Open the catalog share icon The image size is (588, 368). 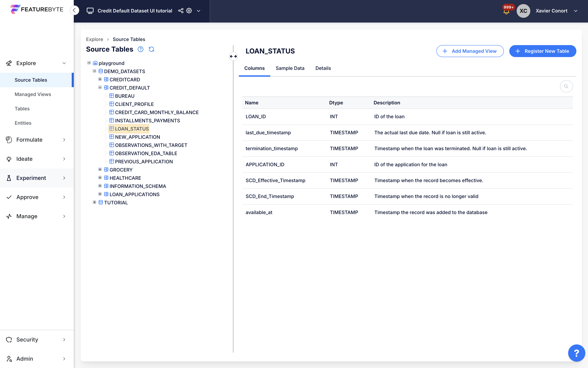(181, 11)
